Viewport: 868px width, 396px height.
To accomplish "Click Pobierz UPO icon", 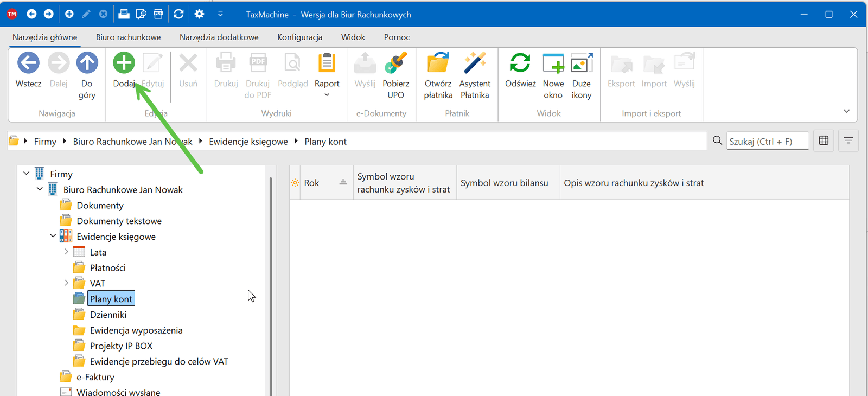I will point(395,64).
